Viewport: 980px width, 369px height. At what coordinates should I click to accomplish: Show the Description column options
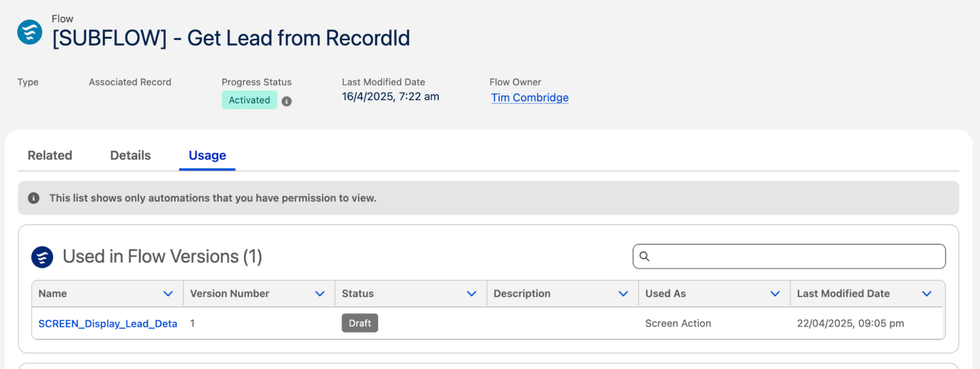(623, 294)
